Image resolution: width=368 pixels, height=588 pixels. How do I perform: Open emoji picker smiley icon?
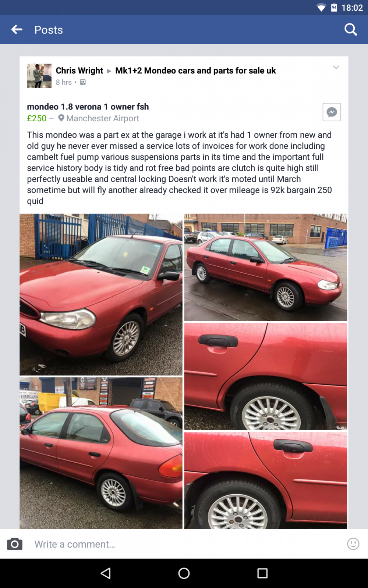[353, 544]
